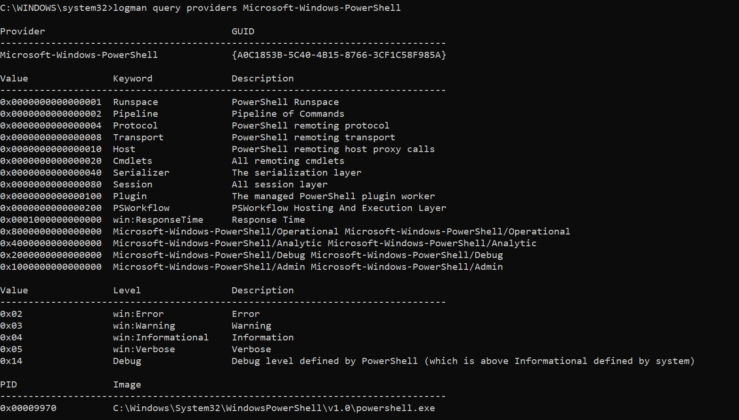Image resolution: width=739 pixels, height=420 pixels.
Task: Click the Runspace keyword
Action: coord(135,101)
